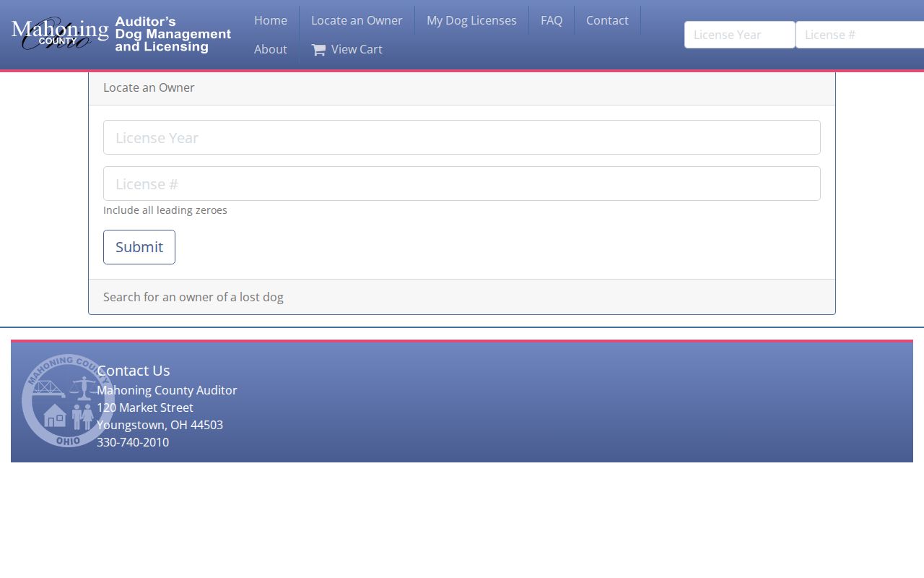
Task: Click 'Youngstown, OH 44503' text
Action: pos(160,425)
